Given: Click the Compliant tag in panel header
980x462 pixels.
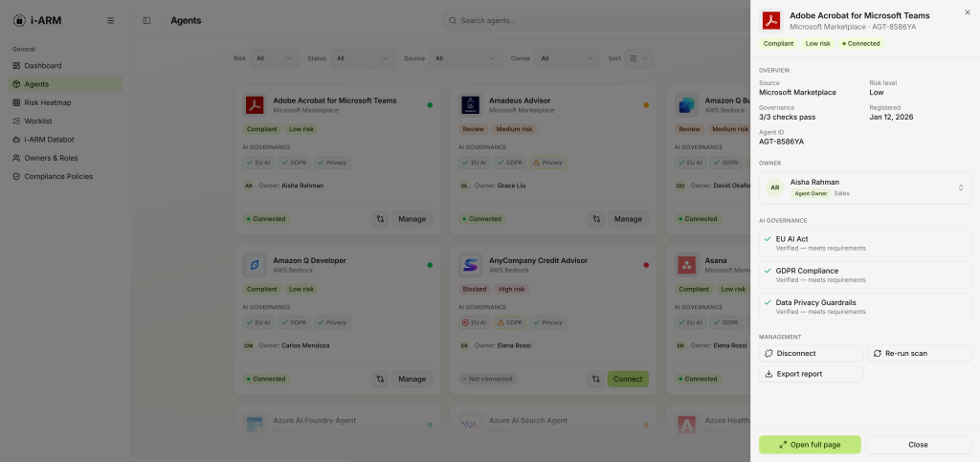Looking at the screenshot, I should pos(779,44).
